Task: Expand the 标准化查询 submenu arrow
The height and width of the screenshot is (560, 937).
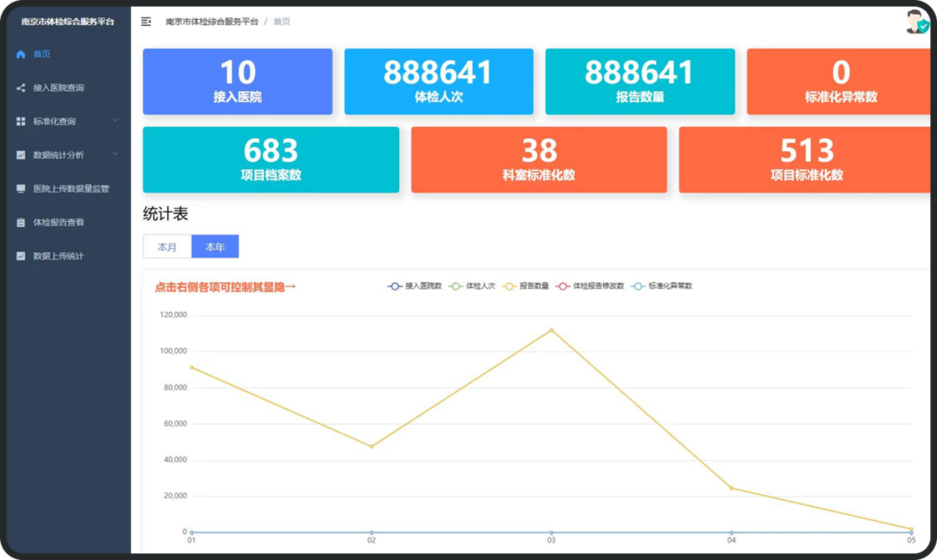Action: pos(115,120)
